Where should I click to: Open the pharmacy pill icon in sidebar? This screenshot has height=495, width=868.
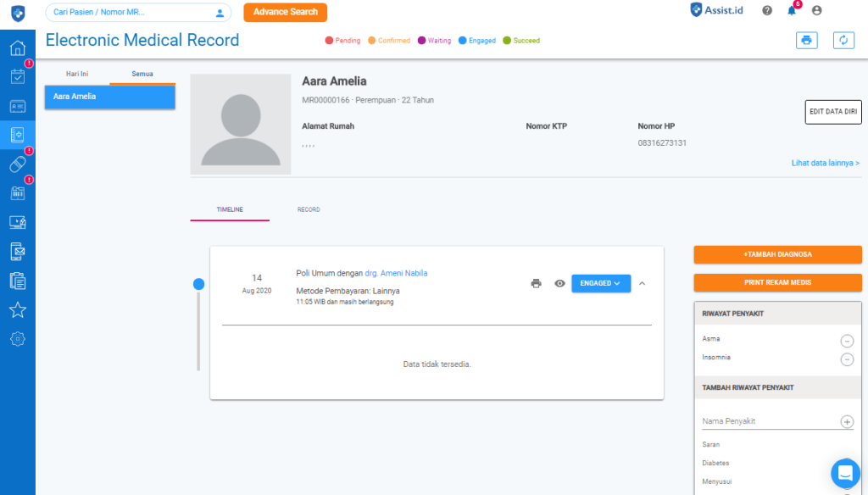[x=17, y=164]
